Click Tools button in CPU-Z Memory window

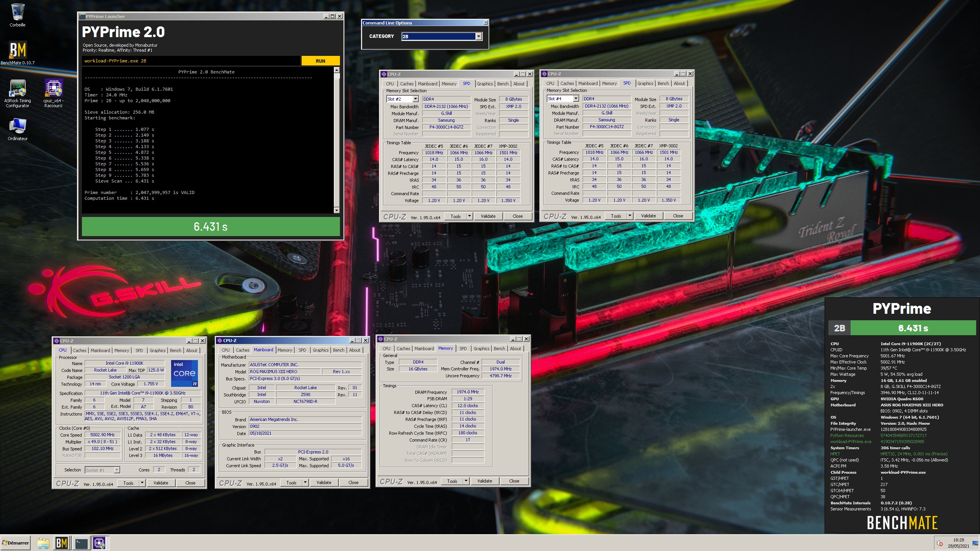coord(452,481)
